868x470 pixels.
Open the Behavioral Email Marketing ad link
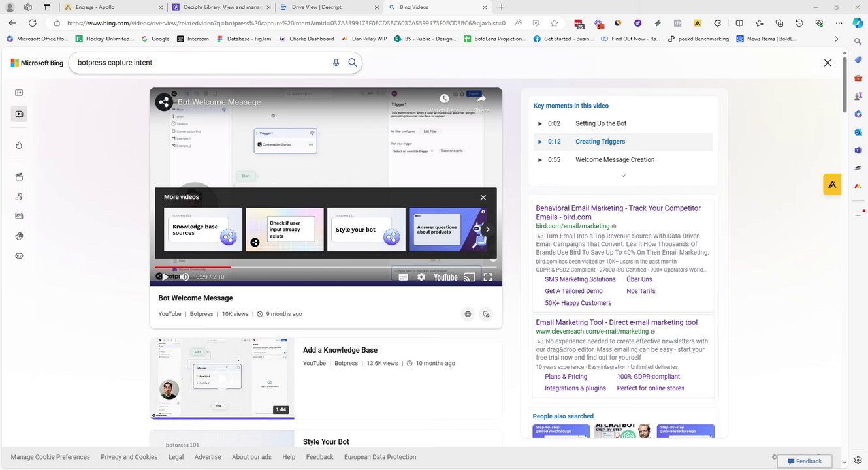[x=618, y=213]
